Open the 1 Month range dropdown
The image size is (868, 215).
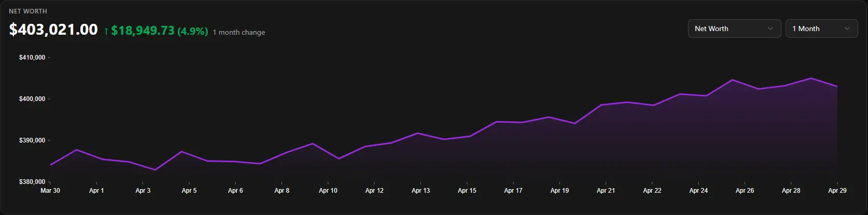pos(821,28)
